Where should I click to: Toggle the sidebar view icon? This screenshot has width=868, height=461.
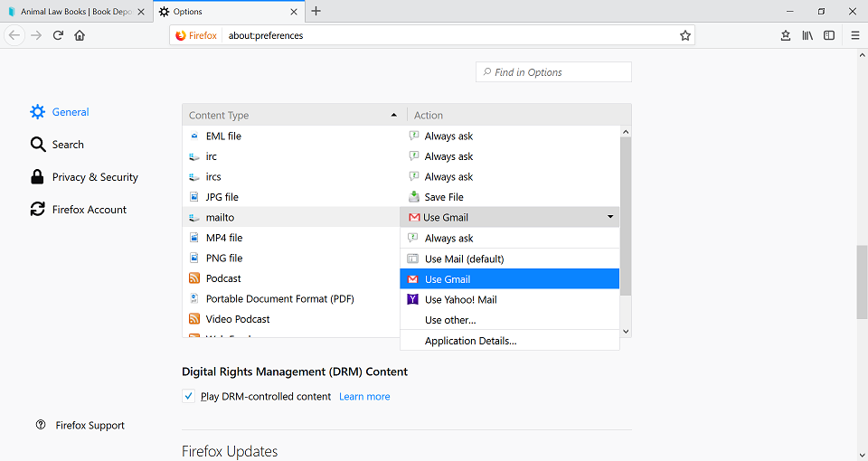(829, 35)
